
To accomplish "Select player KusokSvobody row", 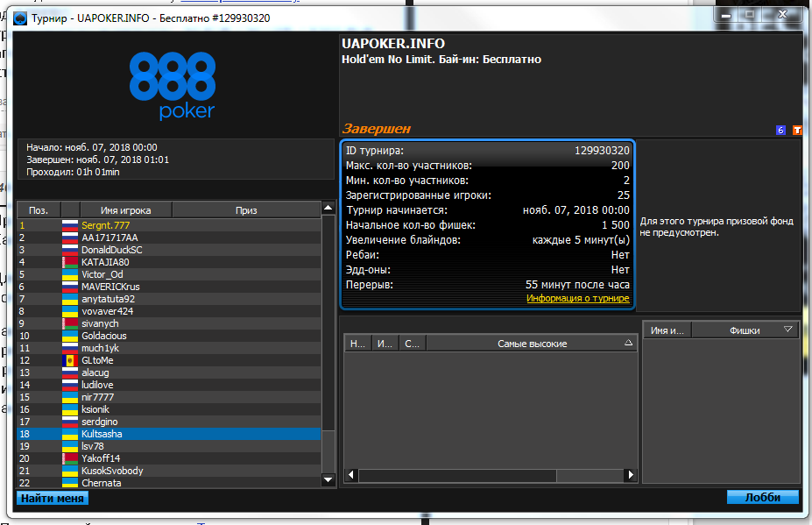I will [x=169, y=471].
